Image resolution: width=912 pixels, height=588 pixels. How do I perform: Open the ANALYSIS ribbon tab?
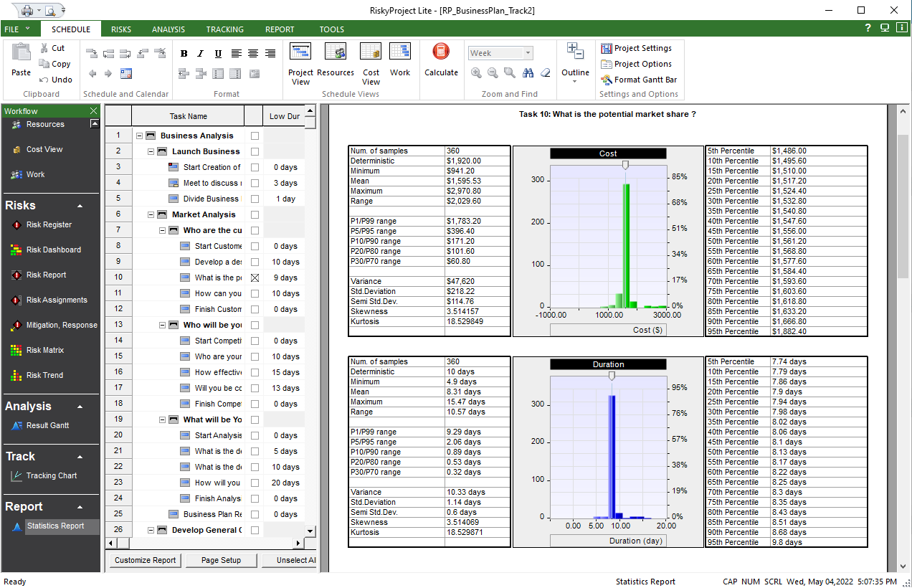tap(168, 29)
